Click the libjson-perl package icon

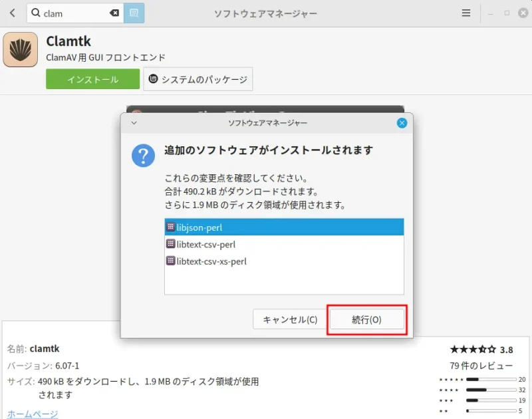171,227
